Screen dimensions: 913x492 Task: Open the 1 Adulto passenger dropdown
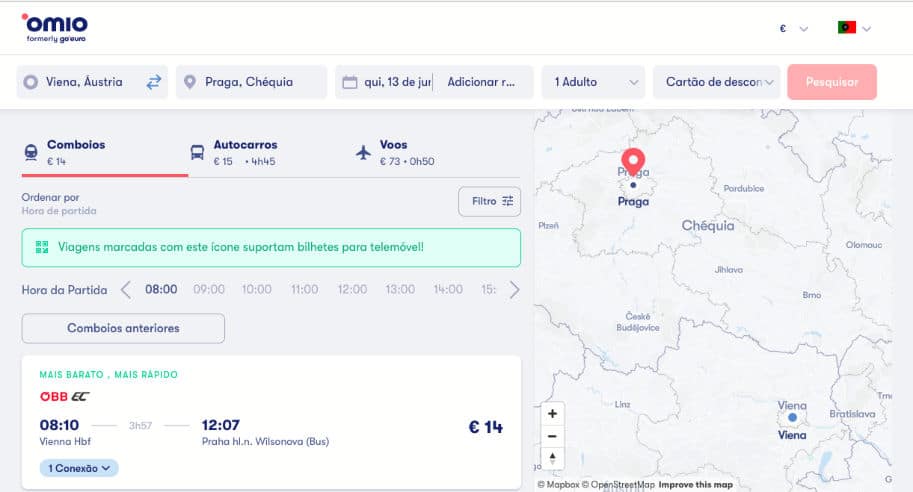593,82
